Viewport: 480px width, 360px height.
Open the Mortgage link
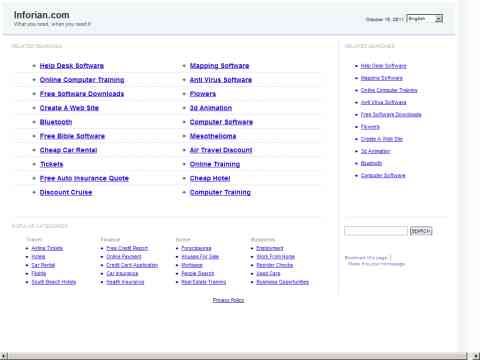[192, 265]
